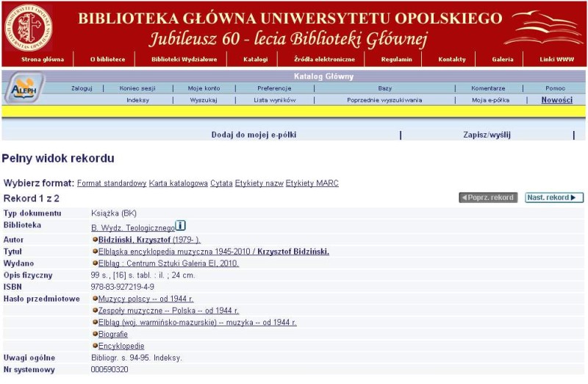This screenshot has width=588, height=384.
Task: Click bullet icon beside Muzycy polscy subject
Action: 95,299
